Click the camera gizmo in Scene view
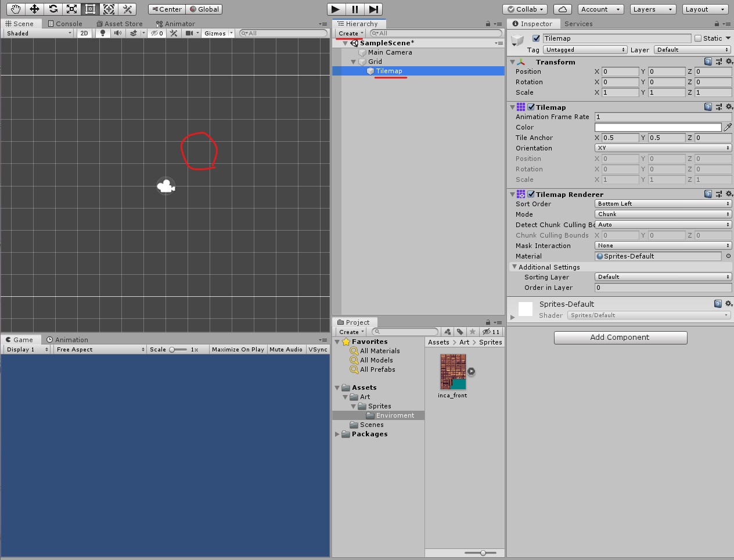 click(x=166, y=186)
